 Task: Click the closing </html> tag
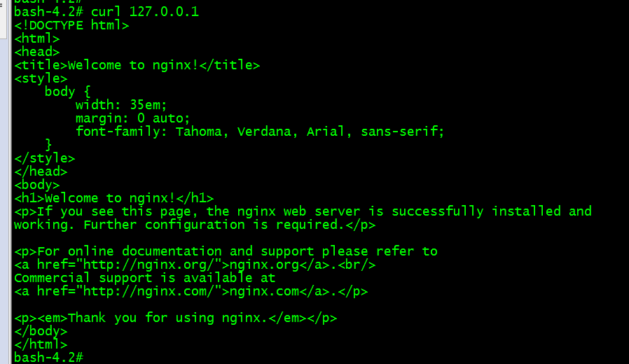click(x=41, y=344)
